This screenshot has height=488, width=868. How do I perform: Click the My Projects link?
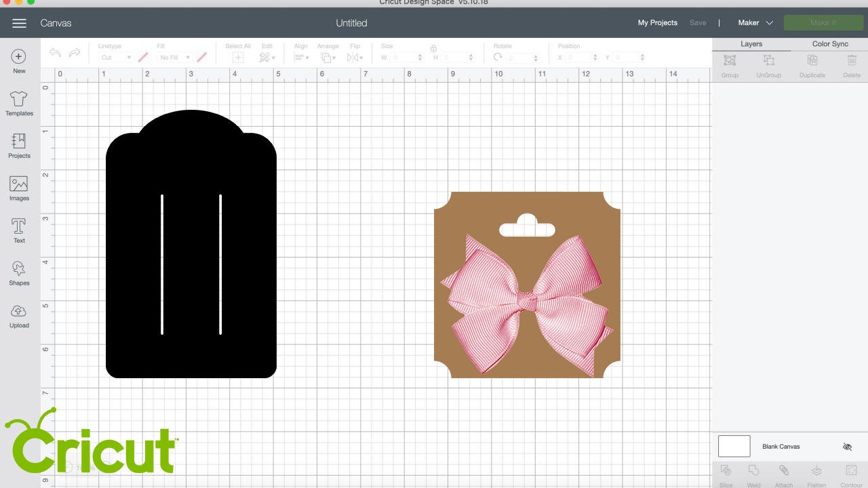[657, 22]
